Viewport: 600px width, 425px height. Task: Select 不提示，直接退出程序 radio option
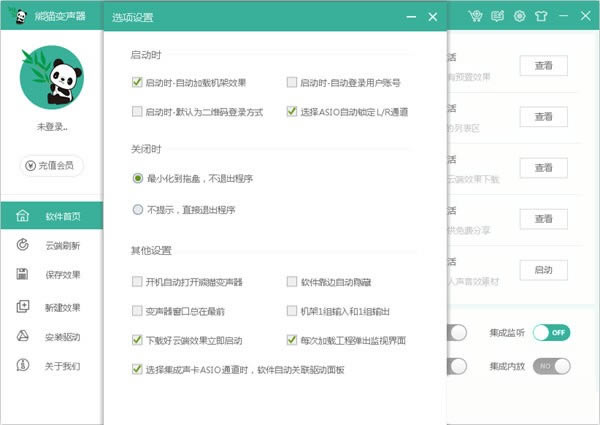pos(138,210)
